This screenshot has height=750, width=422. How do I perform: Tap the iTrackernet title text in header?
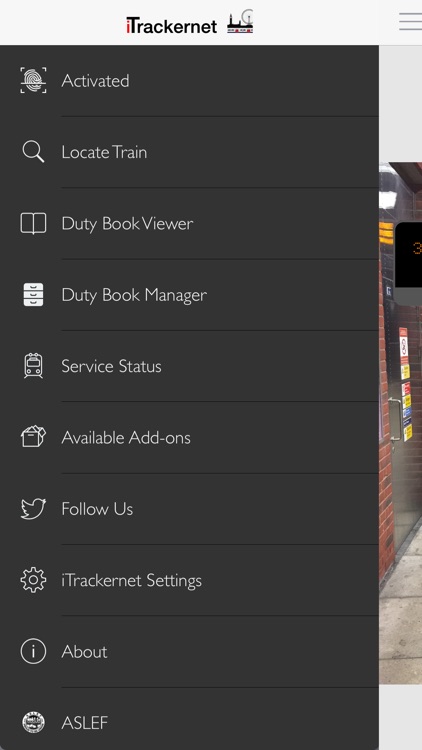tap(172, 25)
